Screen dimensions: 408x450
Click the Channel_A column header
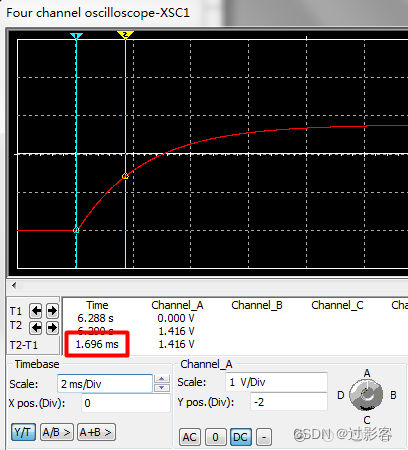coord(177,305)
